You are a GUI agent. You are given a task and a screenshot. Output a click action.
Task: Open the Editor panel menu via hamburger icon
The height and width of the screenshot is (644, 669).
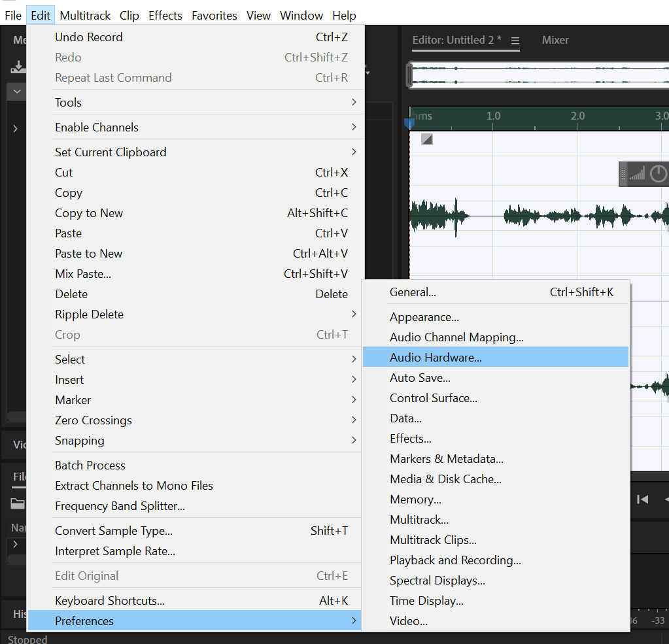point(517,40)
